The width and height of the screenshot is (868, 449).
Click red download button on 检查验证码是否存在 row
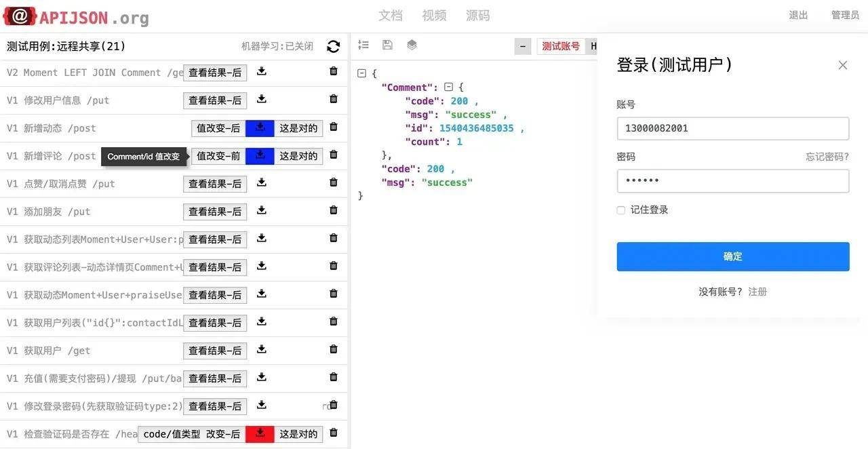coord(260,433)
